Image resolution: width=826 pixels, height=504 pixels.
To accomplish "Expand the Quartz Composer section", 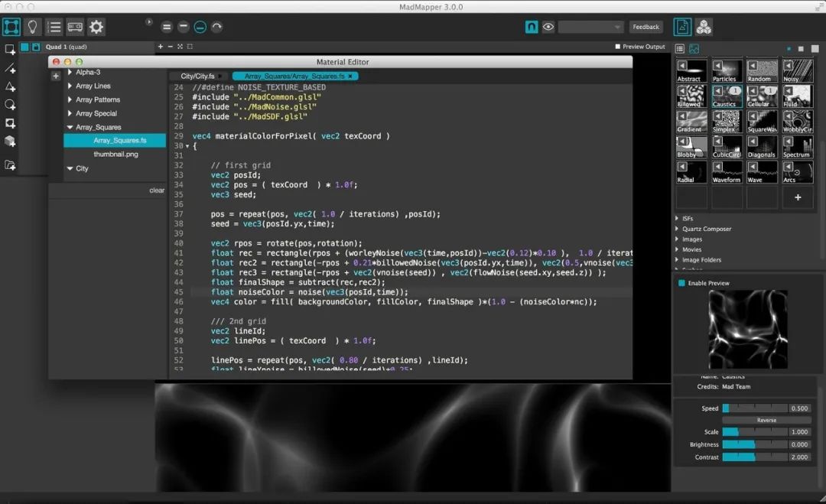I will 677,229.
